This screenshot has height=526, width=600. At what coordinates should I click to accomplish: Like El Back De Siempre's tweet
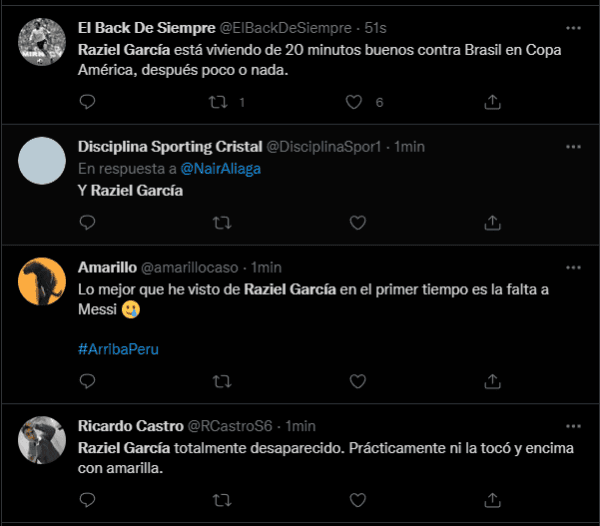pyautogui.click(x=353, y=102)
